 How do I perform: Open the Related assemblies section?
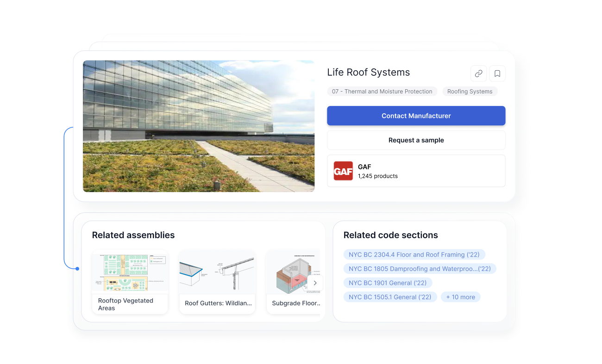pyautogui.click(x=133, y=235)
